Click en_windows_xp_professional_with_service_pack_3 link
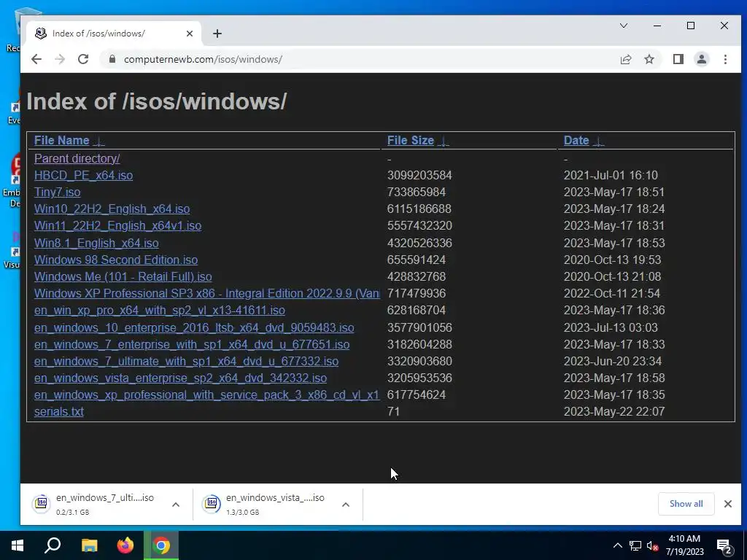747x560 pixels. coord(206,394)
